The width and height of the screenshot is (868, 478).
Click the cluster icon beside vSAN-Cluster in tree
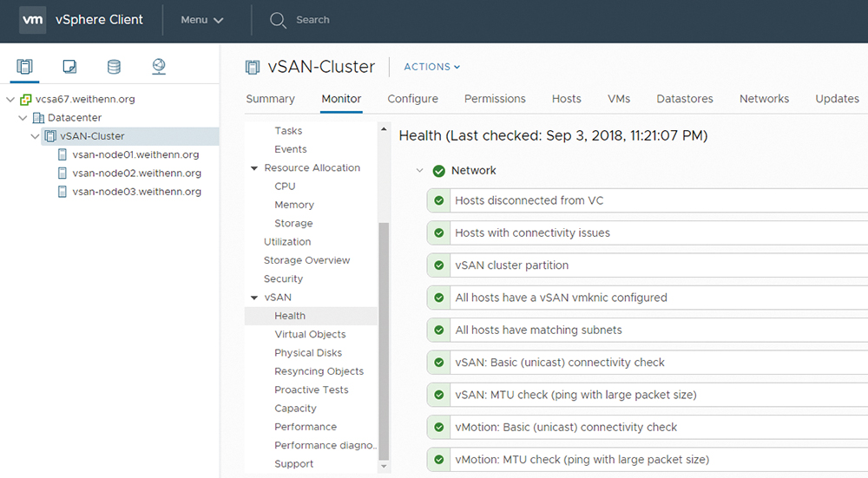point(50,136)
